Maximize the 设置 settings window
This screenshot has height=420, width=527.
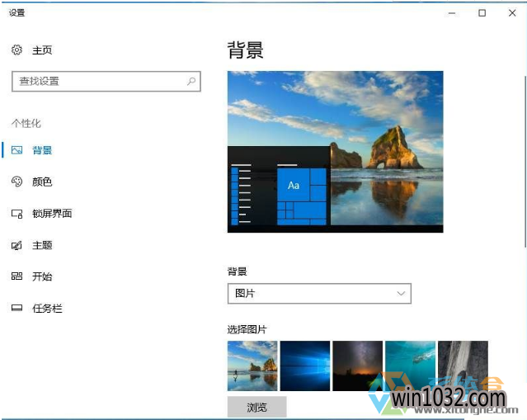click(482, 12)
